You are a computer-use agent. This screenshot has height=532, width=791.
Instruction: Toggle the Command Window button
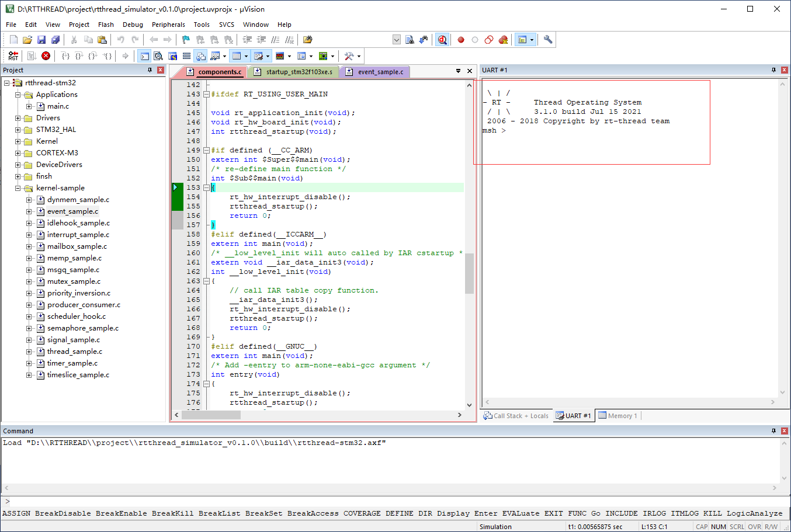[x=144, y=56]
